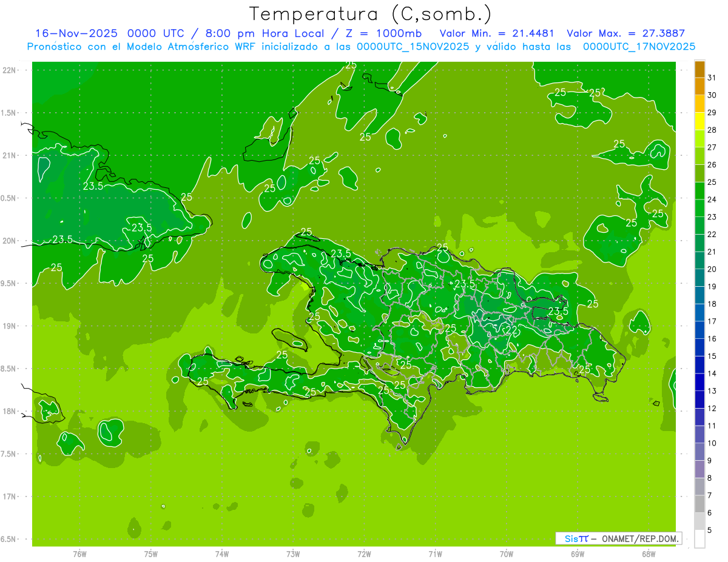
Task: Select the white swatch at the color scale bottom
Action: (699, 538)
